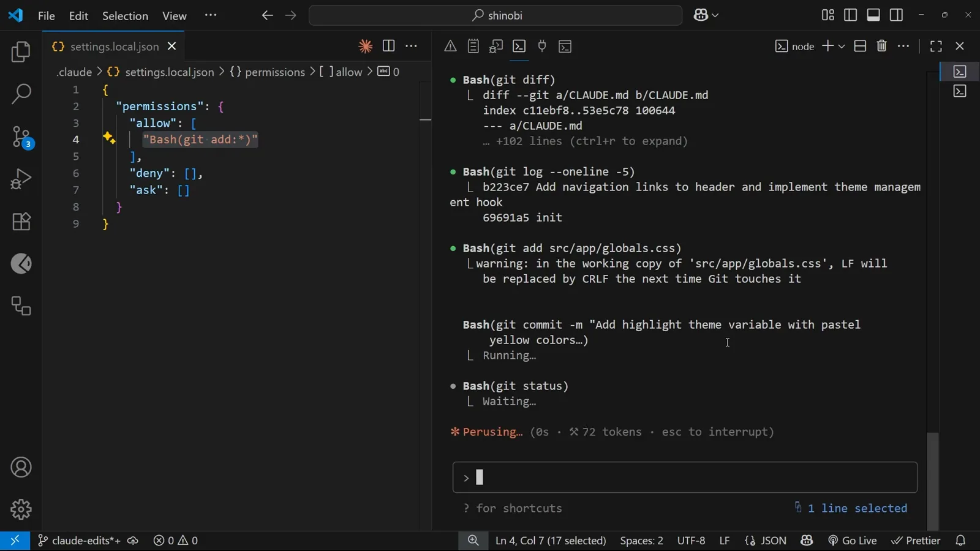Image resolution: width=980 pixels, height=551 pixels.
Task: Click claude-edits*+ branch in status bar
Action: coord(79,541)
